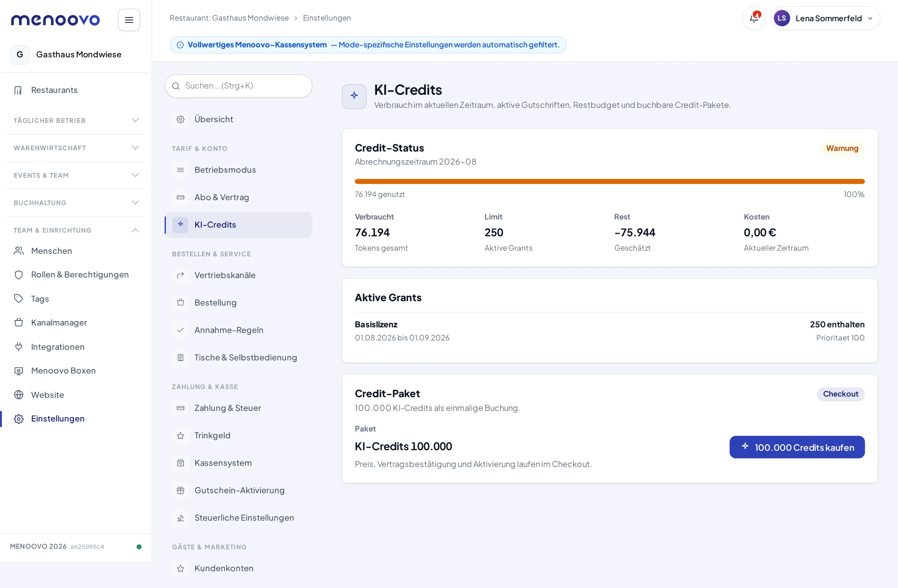The image size is (898, 588).
Task: Click the Einstellungen gear icon
Action: point(18,419)
